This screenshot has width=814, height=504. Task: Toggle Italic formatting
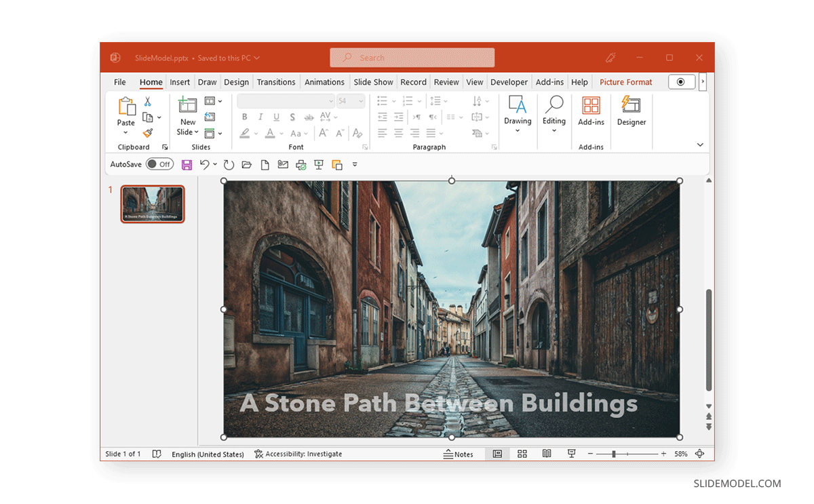[260, 117]
